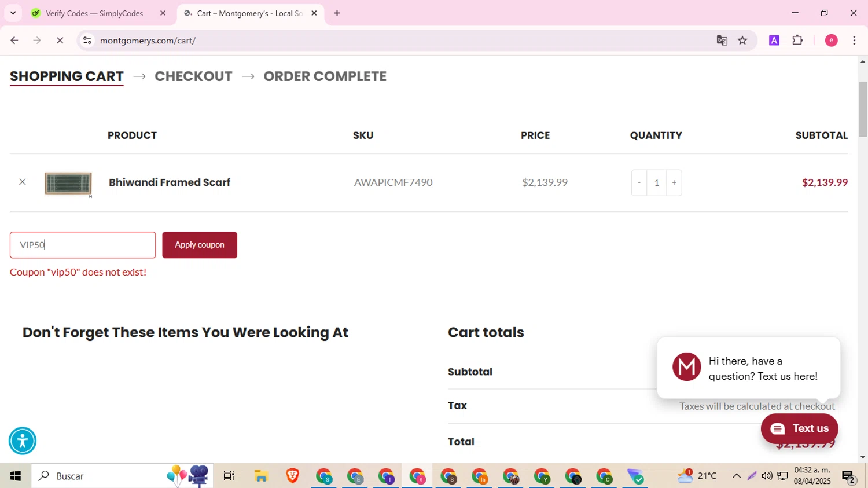Go forward to the next page
868x488 pixels.
coord(37,41)
